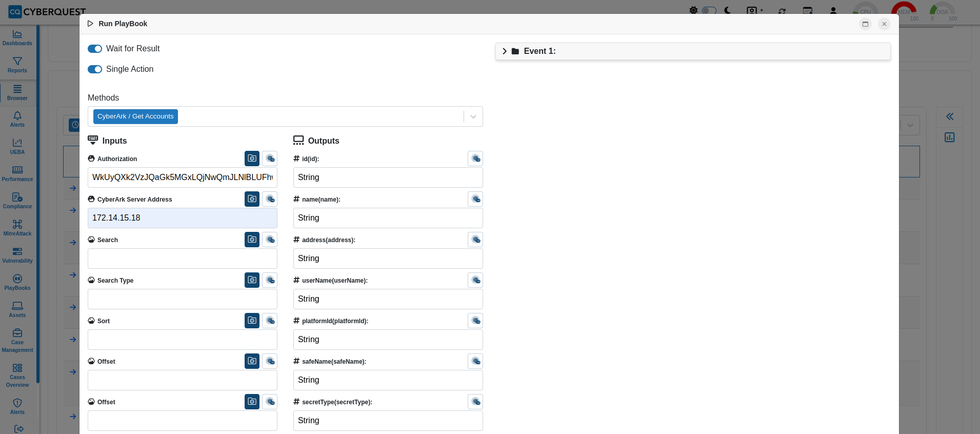980x434 pixels.
Task: Open Reports in the left sidebar
Action: click(17, 65)
